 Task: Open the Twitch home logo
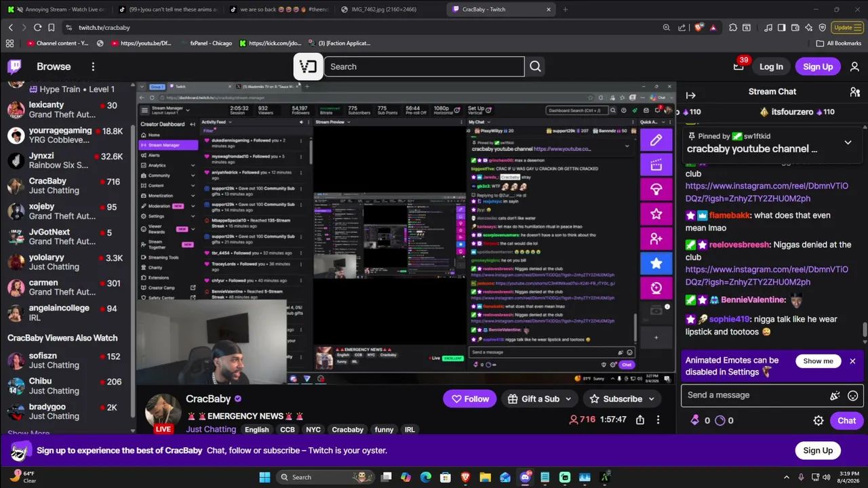14,66
